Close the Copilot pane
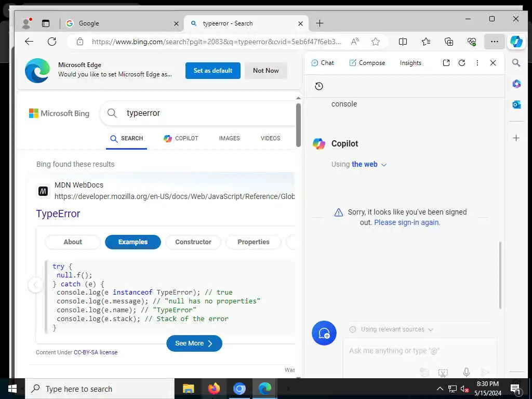The image size is (532, 399). [x=493, y=63]
